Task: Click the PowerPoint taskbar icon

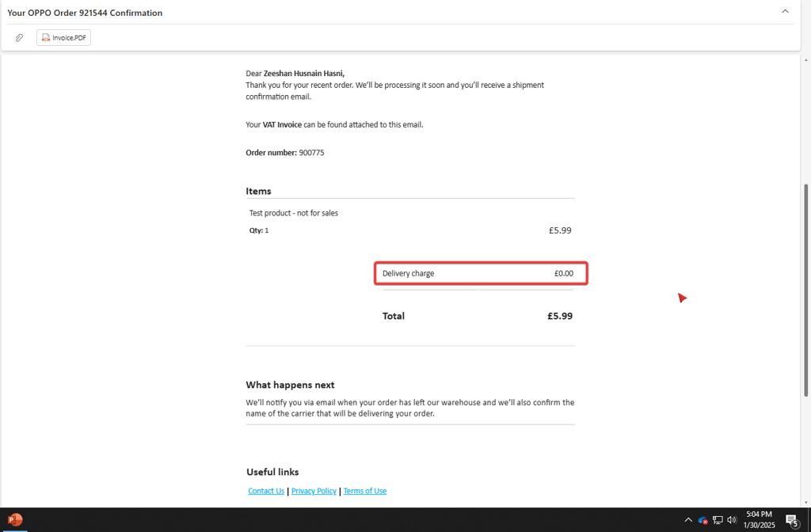Action: pyautogui.click(x=13, y=520)
